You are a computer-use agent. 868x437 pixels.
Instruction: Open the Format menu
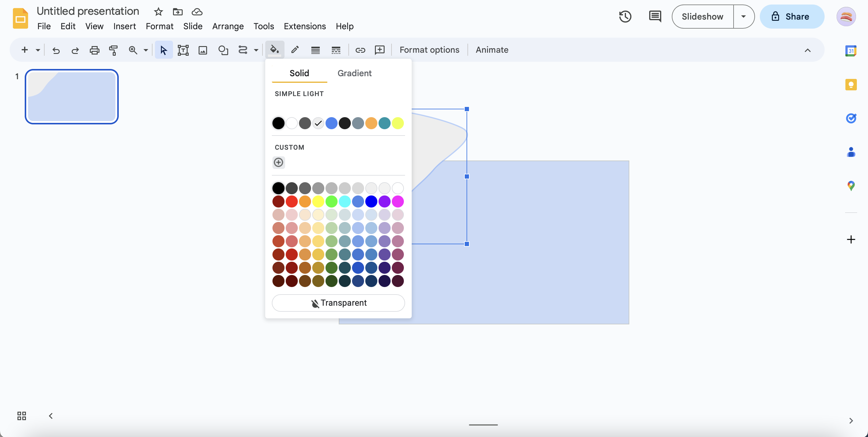pyautogui.click(x=159, y=26)
